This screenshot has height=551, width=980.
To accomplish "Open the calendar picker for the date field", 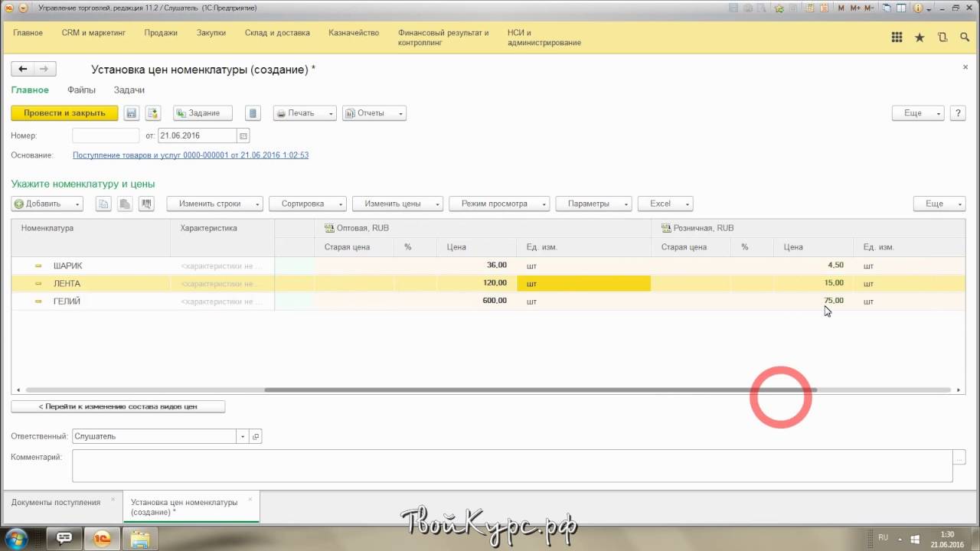I will click(x=243, y=136).
